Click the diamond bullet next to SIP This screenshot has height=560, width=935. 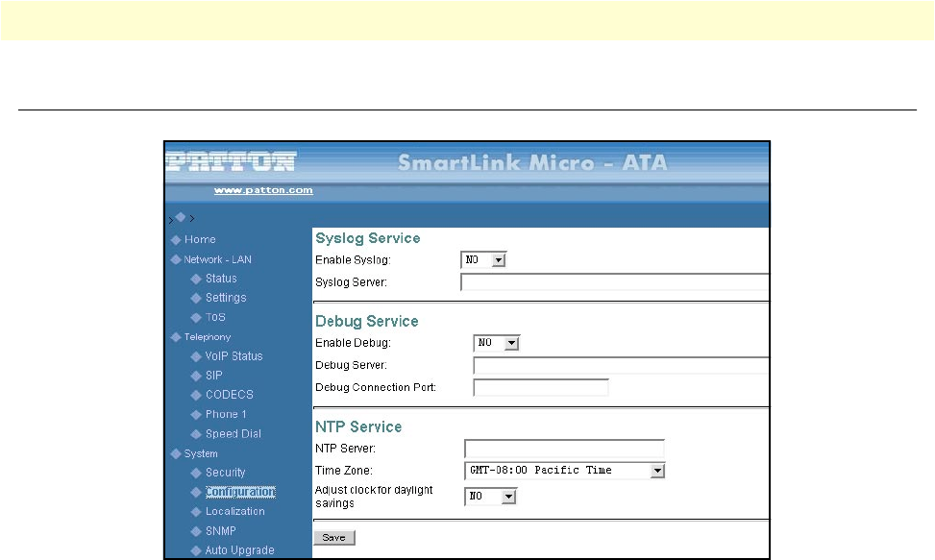(x=196, y=376)
